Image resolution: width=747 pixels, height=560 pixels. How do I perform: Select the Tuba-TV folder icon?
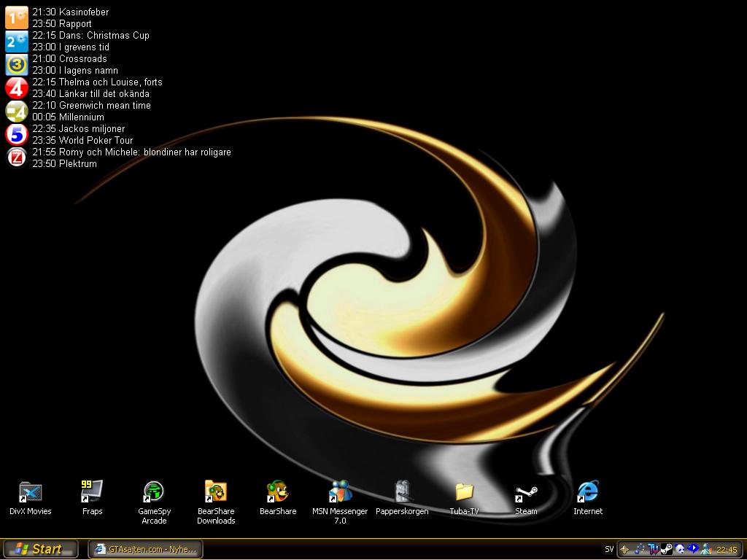point(464,497)
